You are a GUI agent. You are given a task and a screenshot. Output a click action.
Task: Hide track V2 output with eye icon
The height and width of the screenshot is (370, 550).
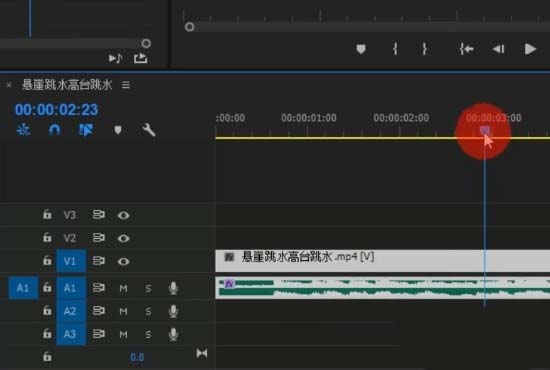coord(123,238)
